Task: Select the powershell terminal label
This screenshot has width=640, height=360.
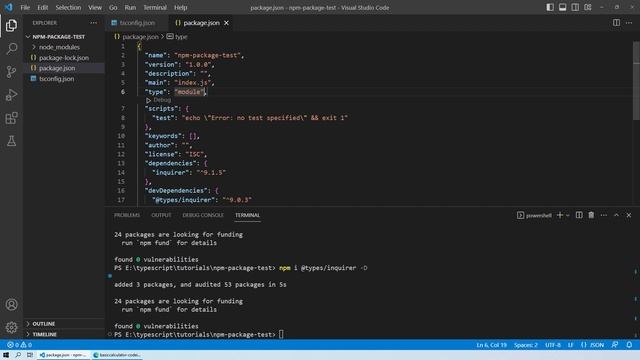Action: (x=534, y=216)
